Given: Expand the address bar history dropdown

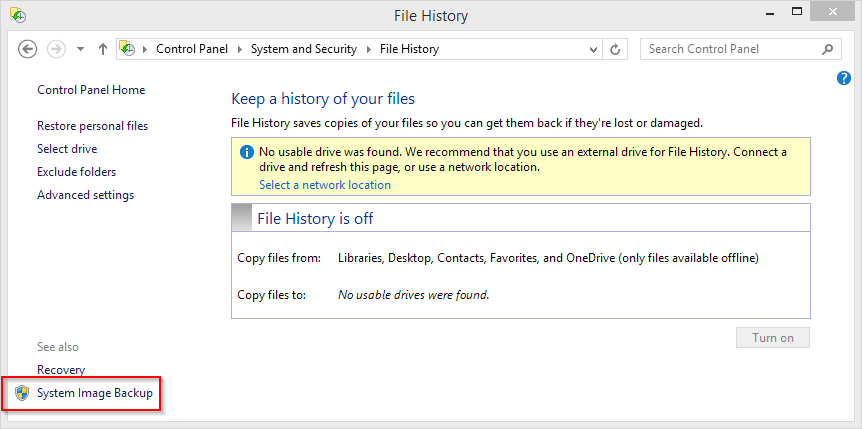Looking at the screenshot, I should pyautogui.click(x=592, y=49).
